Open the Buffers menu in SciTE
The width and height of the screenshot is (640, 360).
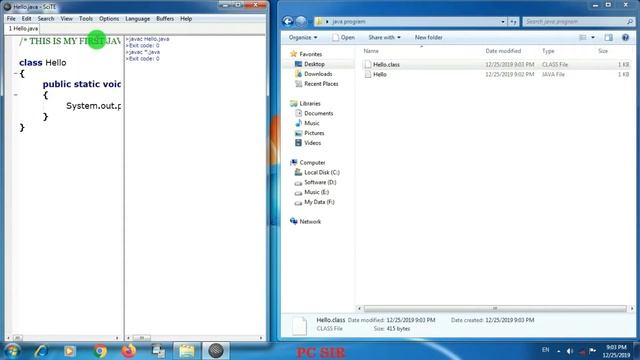(165, 19)
